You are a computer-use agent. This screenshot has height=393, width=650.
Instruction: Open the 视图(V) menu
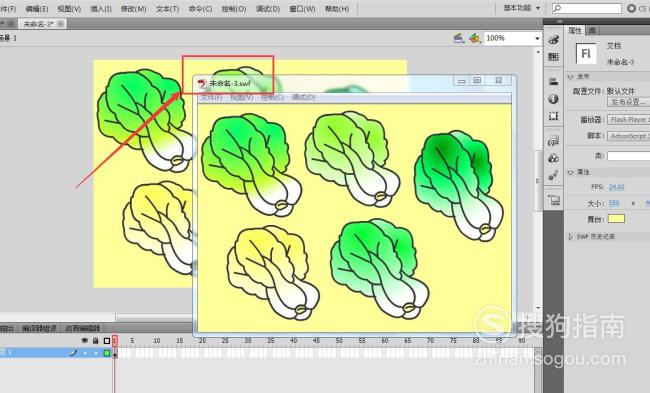pos(69,9)
